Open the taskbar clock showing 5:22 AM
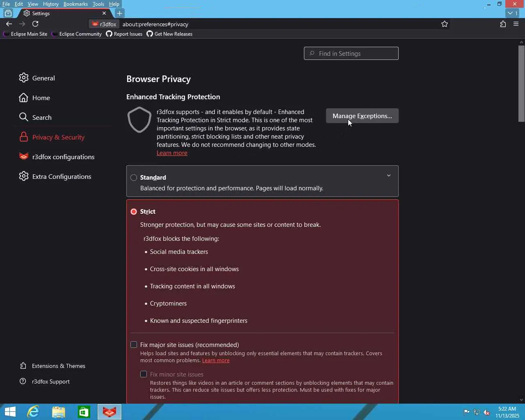 [507, 412]
